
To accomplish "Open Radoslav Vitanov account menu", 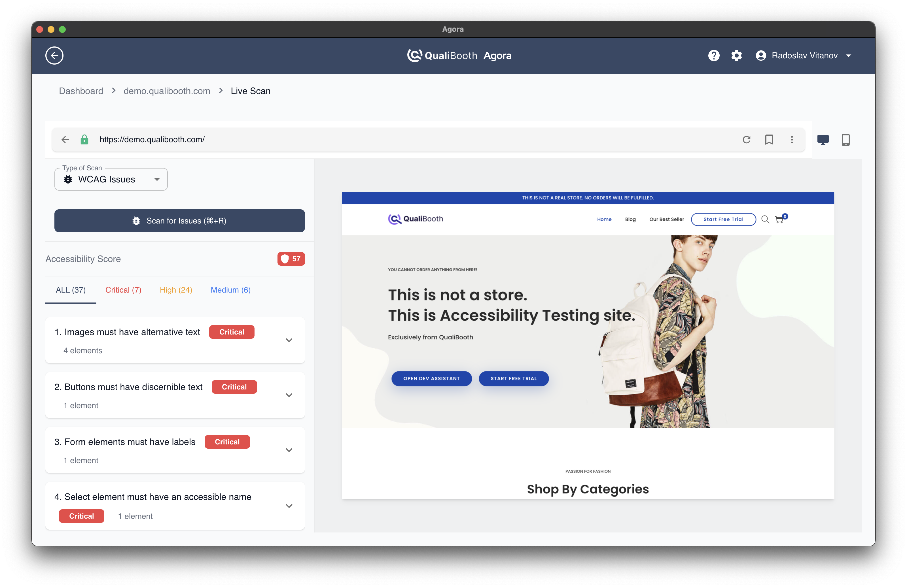I will click(x=804, y=56).
